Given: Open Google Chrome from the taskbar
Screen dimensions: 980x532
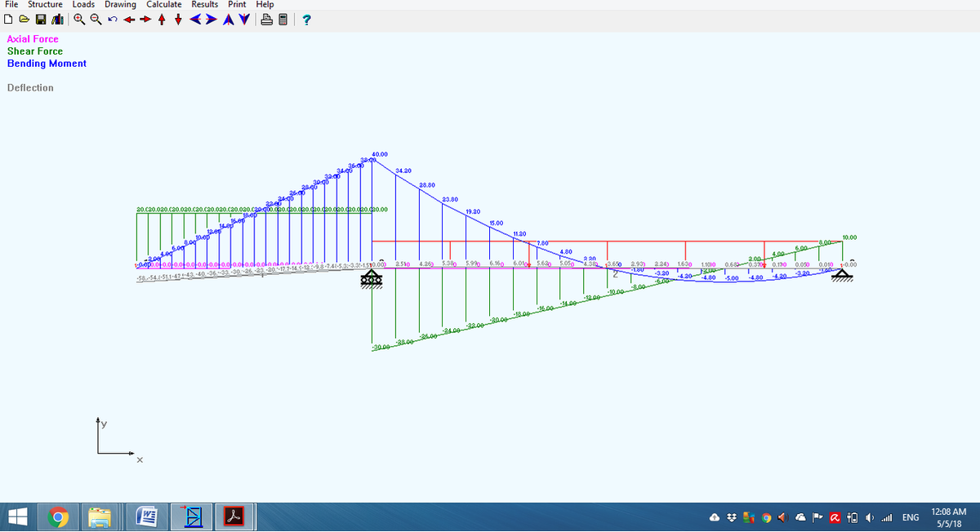Looking at the screenshot, I should (x=58, y=516).
